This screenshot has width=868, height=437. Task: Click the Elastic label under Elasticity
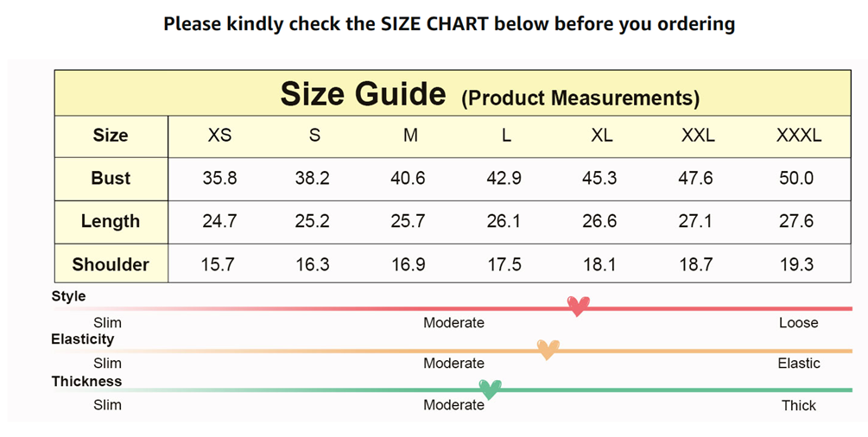(x=798, y=364)
